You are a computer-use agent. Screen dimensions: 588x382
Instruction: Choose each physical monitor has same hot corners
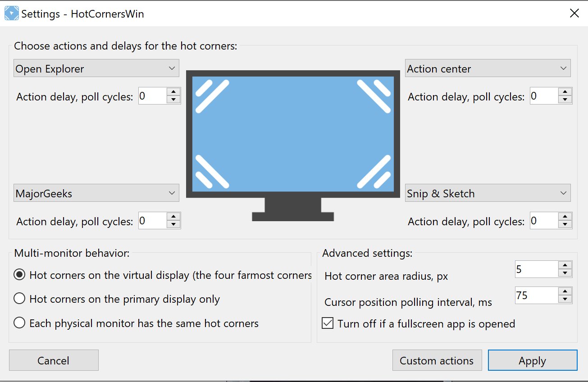pyautogui.click(x=19, y=323)
